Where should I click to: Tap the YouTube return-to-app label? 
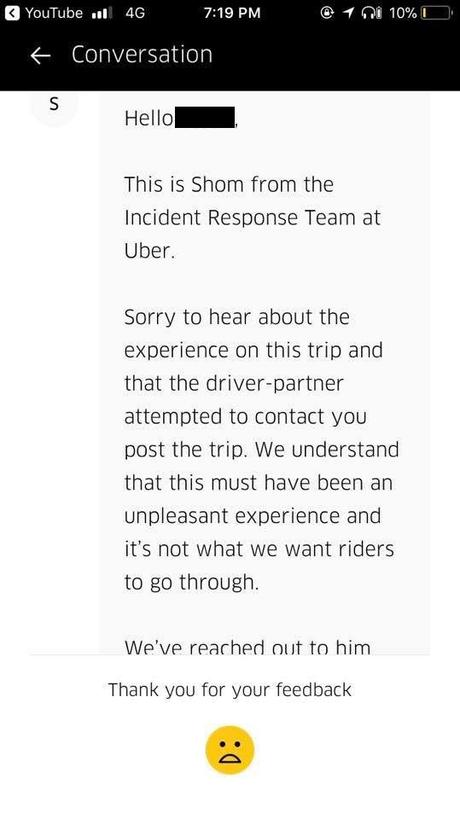click(54, 13)
